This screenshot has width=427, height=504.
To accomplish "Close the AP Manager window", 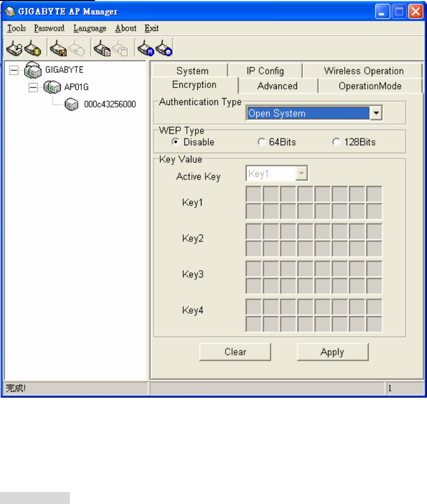I will pyautogui.click(x=416, y=12).
